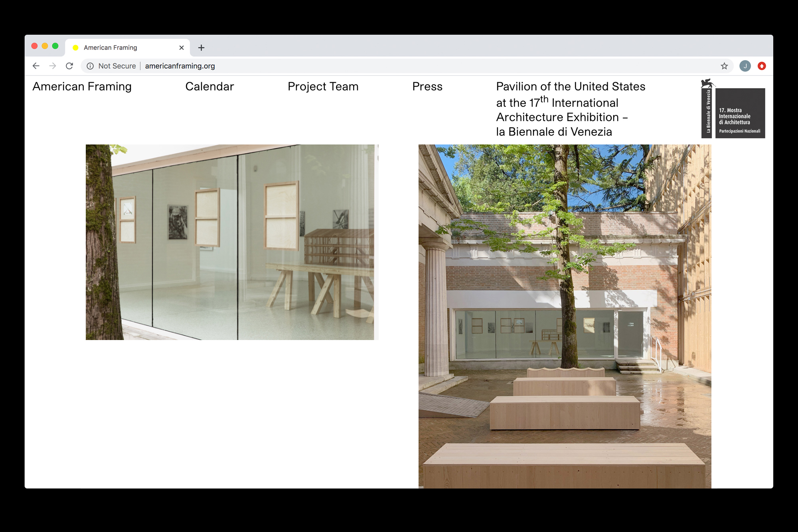Open the profile avatar J
This screenshot has height=532, width=798.
(745, 66)
